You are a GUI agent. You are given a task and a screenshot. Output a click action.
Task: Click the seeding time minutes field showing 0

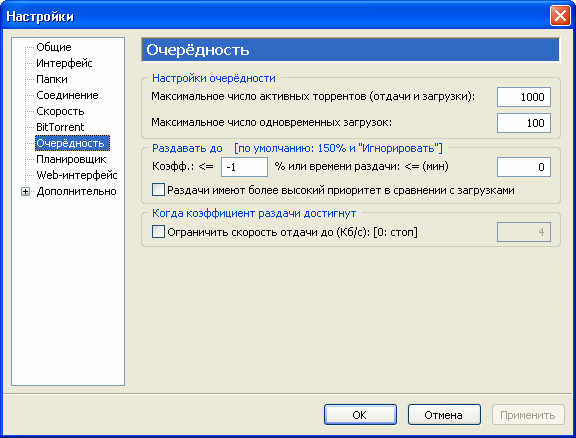pos(524,167)
